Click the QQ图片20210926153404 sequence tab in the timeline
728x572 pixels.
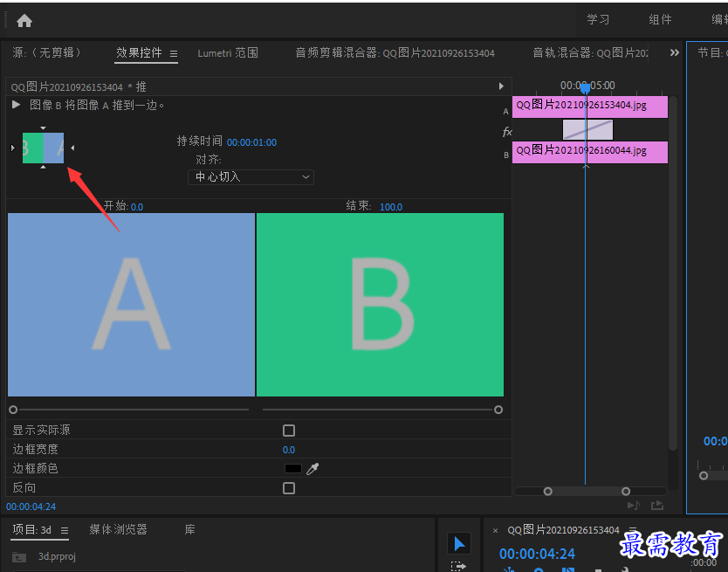(563, 530)
